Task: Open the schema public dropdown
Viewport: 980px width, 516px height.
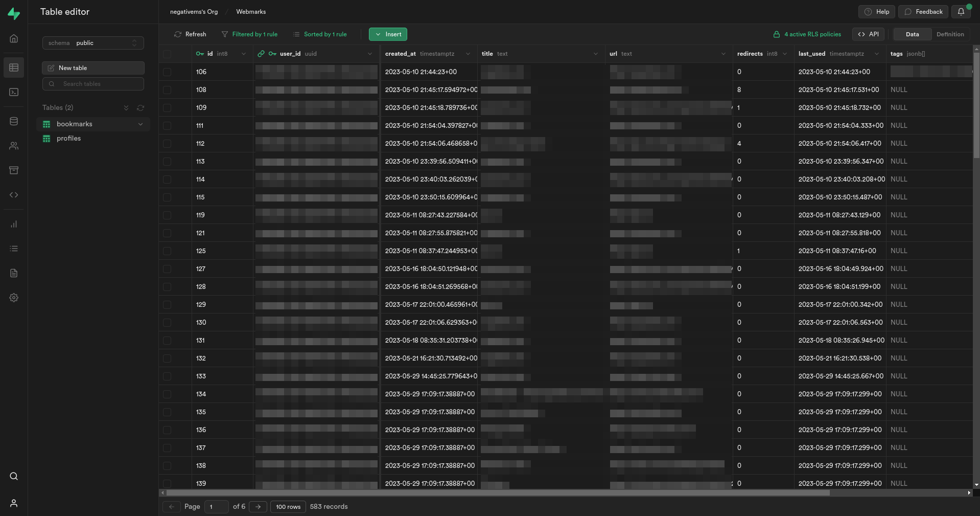Action: click(x=93, y=43)
